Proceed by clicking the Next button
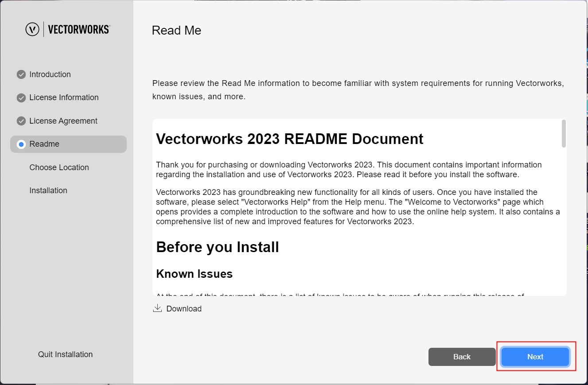The width and height of the screenshot is (588, 385). 535,357
